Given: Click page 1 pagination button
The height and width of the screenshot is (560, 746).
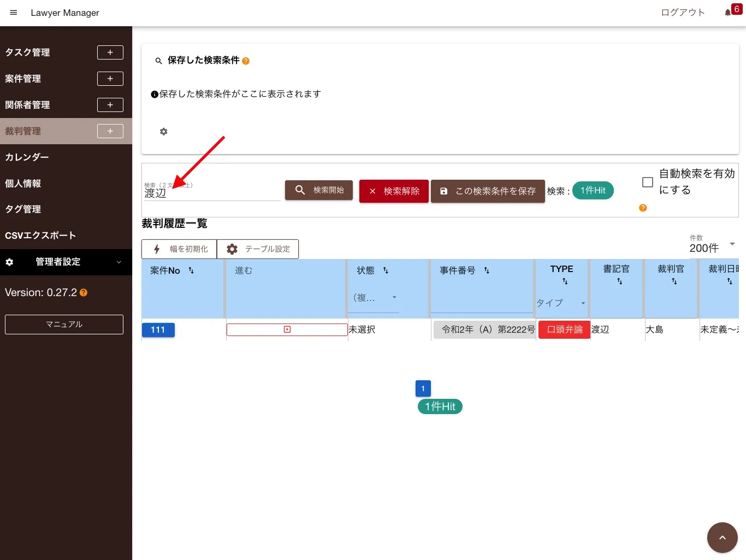Looking at the screenshot, I should 423,388.
